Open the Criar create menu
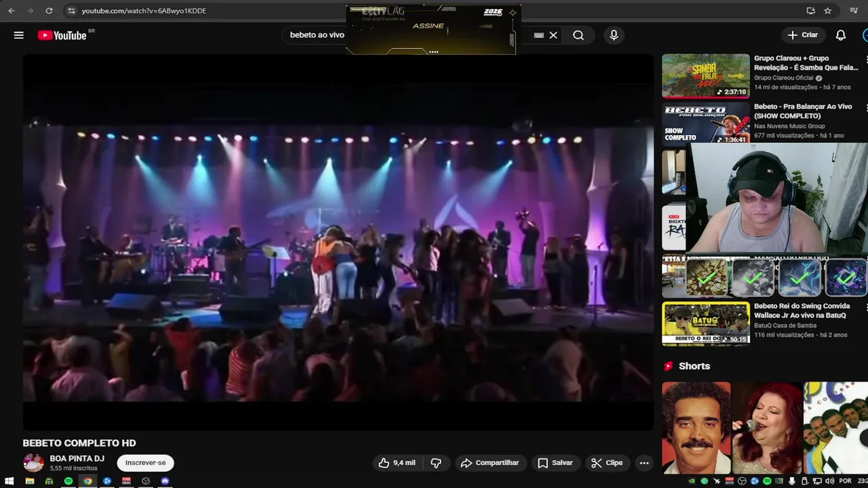868x488 pixels. tap(803, 35)
